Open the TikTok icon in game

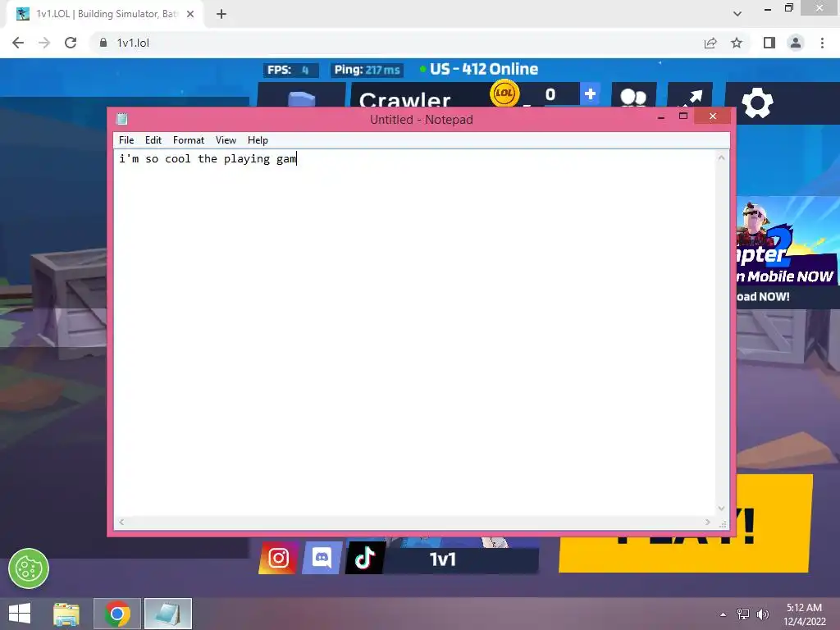tap(365, 558)
